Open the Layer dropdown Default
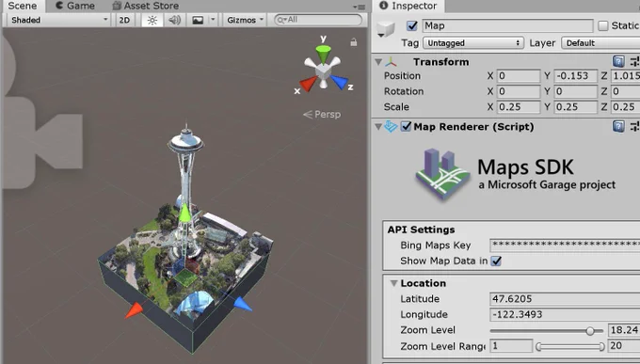This screenshot has height=364, width=640. (x=600, y=43)
